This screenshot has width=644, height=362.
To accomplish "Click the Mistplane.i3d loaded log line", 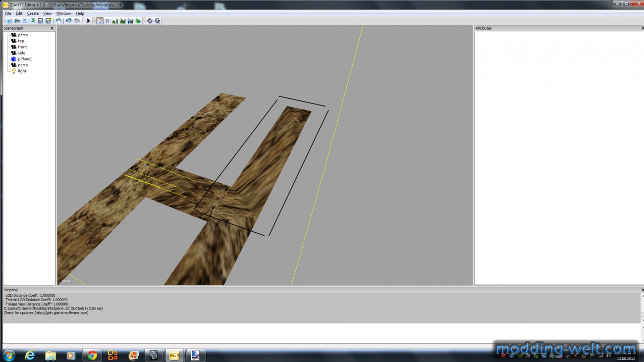I will pyautogui.click(x=53, y=309).
